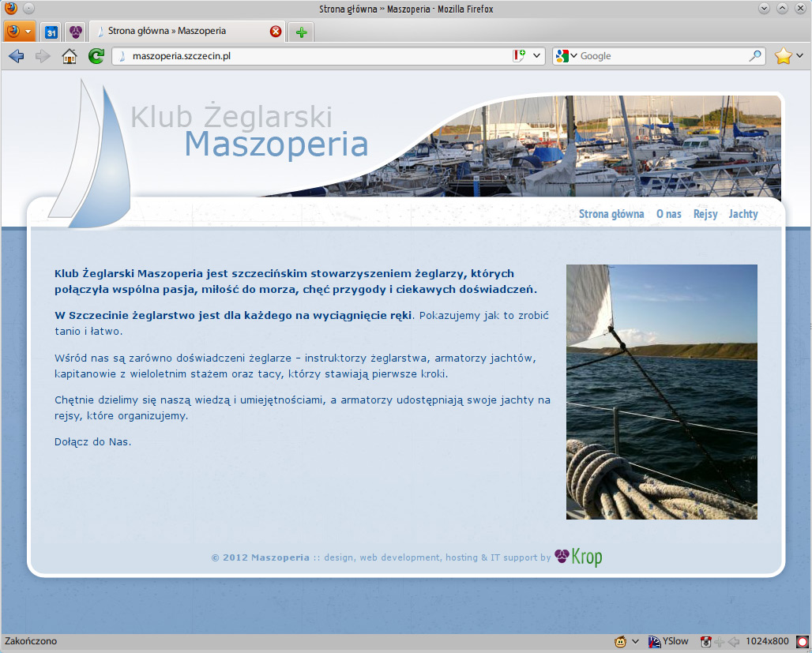Image resolution: width=812 pixels, height=653 pixels.
Task: Open the orange Firefox menu dropdown
Action: (x=20, y=32)
